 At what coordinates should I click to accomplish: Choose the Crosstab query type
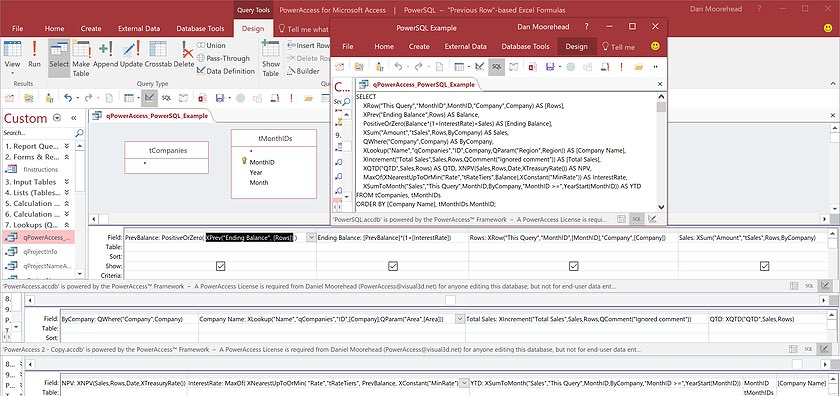click(158, 54)
